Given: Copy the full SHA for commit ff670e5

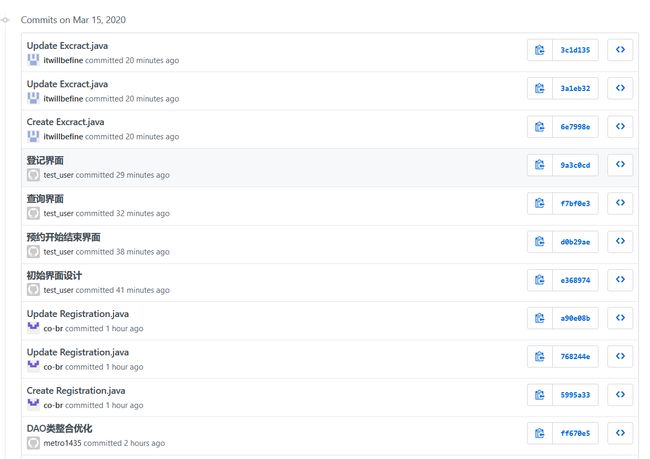Looking at the screenshot, I should click(540, 433).
